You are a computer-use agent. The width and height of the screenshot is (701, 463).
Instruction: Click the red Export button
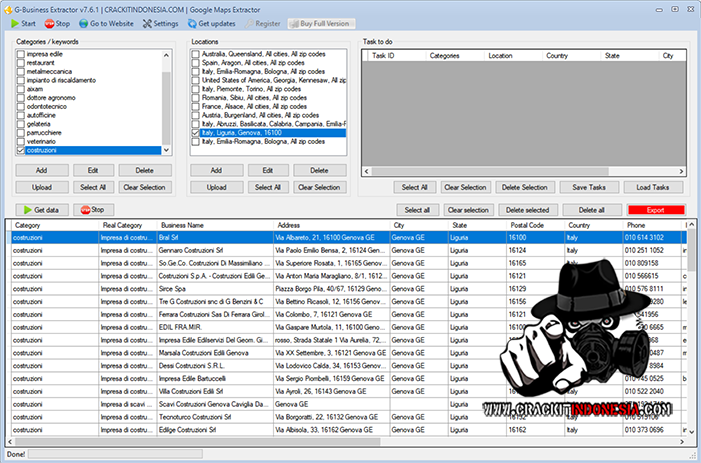pos(656,210)
